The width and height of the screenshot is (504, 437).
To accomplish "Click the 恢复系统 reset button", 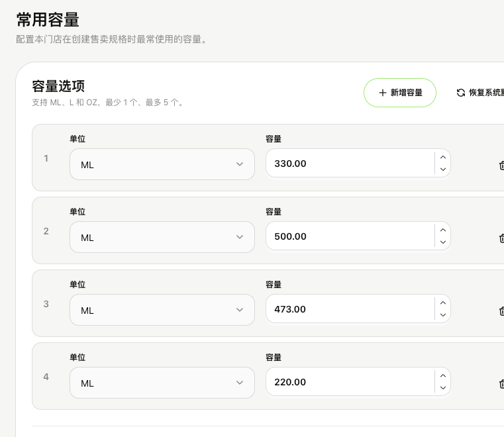I will tap(480, 93).
